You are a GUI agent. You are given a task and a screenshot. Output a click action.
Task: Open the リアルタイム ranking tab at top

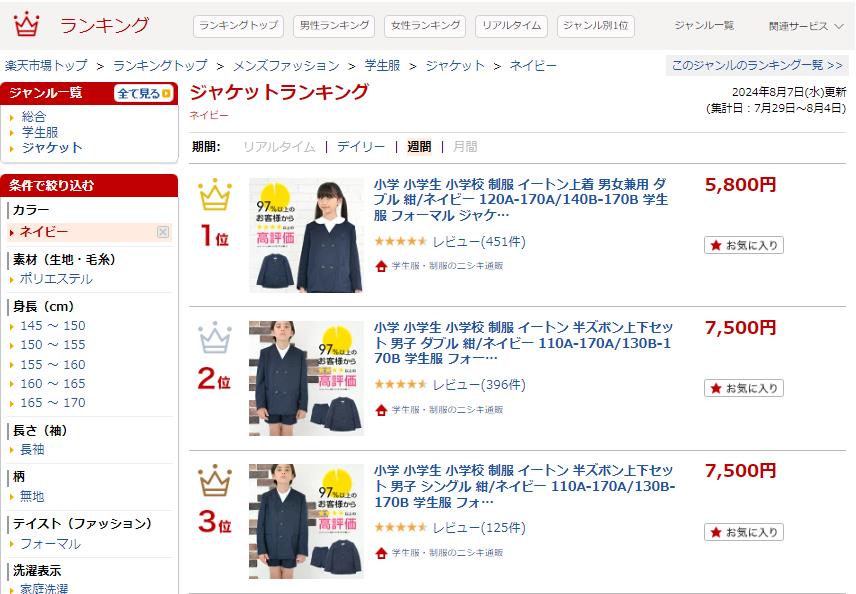click(x=512, y=26)
